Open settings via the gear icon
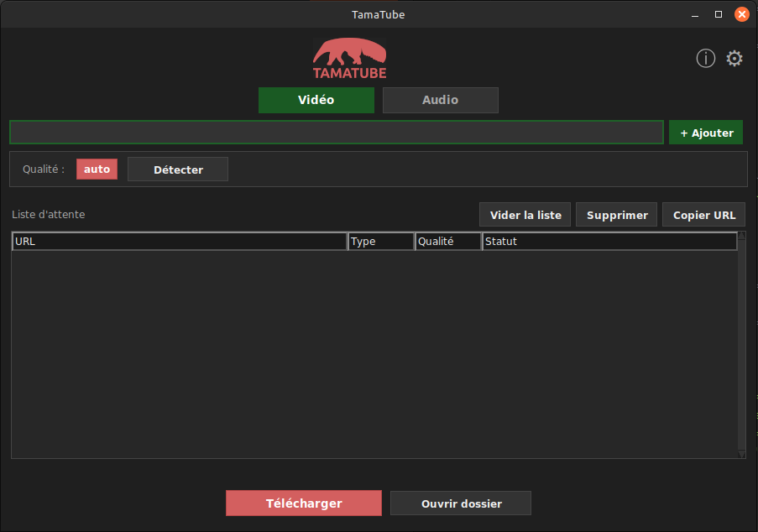This screenshot has height=532, width=758. (734, 58)
